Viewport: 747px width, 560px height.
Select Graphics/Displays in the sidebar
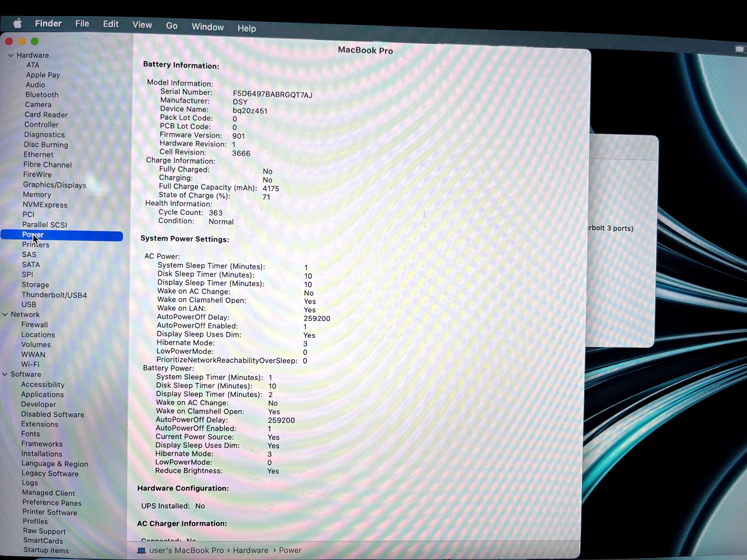55,185
